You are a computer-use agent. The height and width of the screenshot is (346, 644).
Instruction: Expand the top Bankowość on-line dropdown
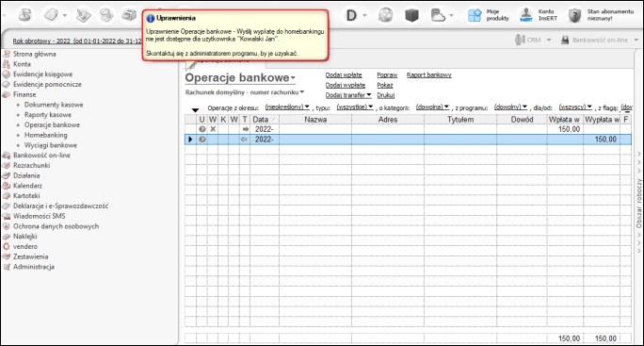click(636, 40)
